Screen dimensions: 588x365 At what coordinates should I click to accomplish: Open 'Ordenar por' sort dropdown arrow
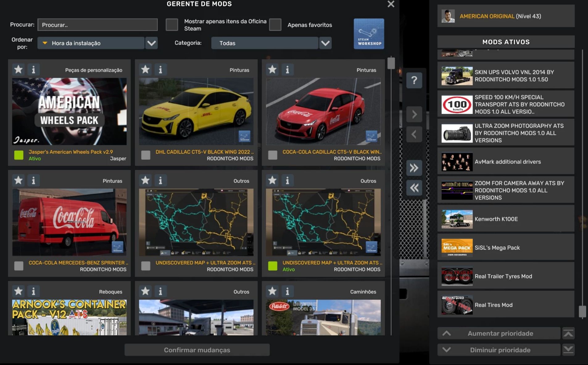[151, 43]
